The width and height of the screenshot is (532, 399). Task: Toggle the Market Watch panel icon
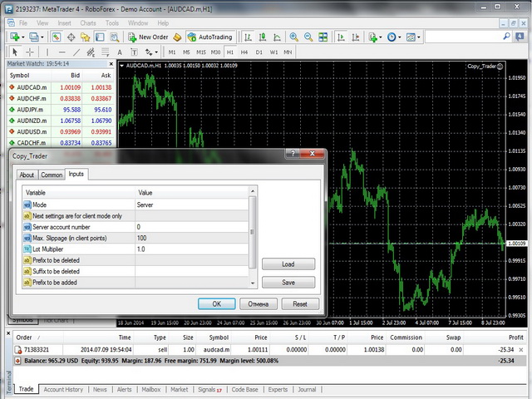(x=57, y=37)
